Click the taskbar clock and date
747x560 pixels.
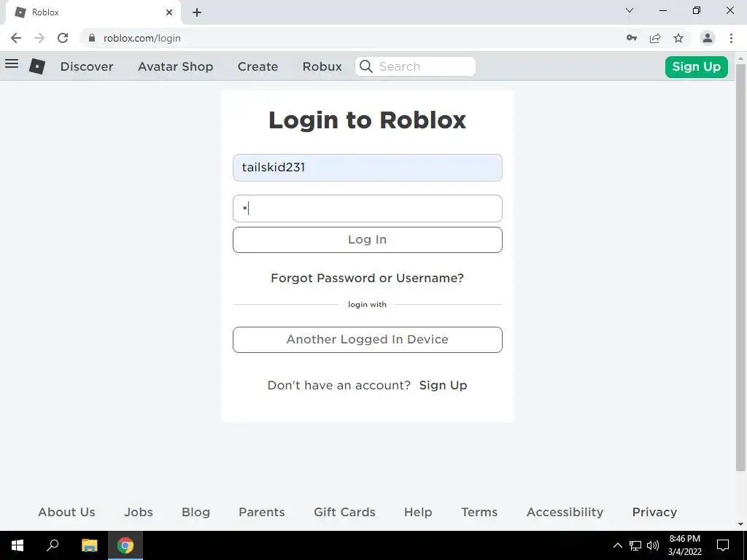[x=684, y=545]
